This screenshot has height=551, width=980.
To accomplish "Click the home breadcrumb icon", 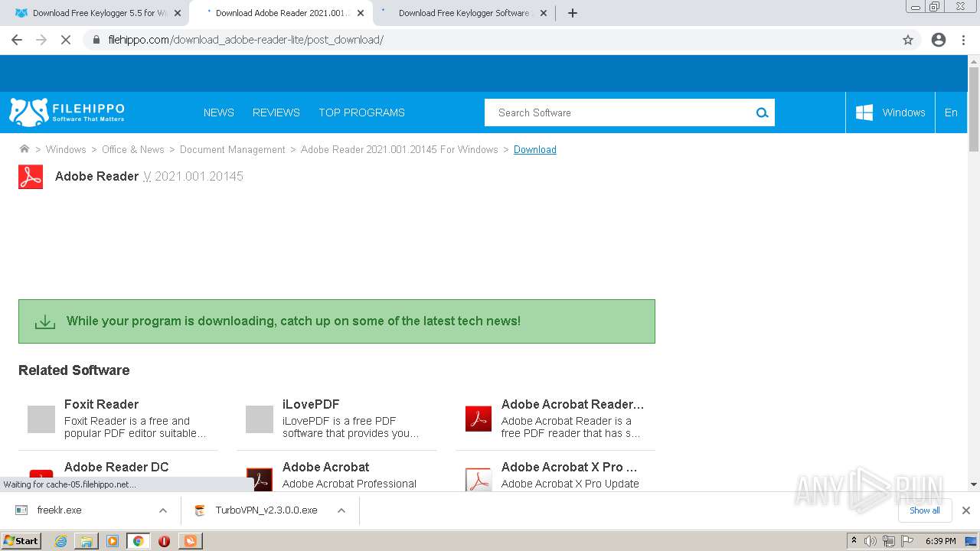I will (x=24, y=149).
